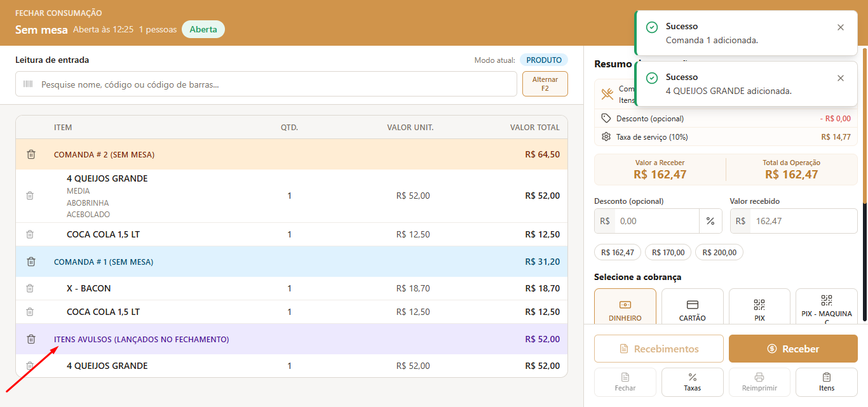Click the Aberta status badge
The width and height of the screenshot is (868, 407).
pyautogui.click(x=203, y=29)
